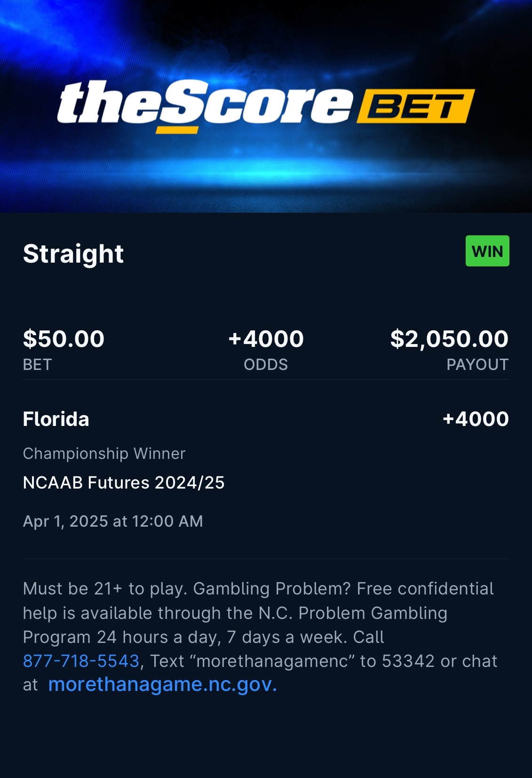Select the Florida team name

point(56,419)
